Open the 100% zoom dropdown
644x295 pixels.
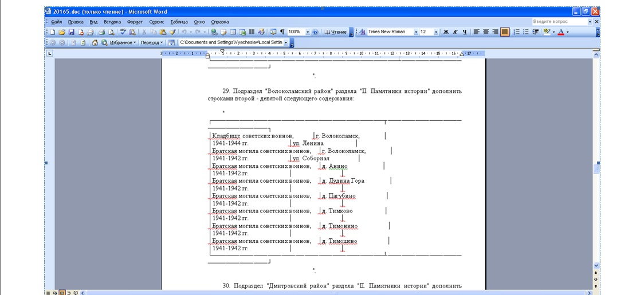[x=308, y=32]
